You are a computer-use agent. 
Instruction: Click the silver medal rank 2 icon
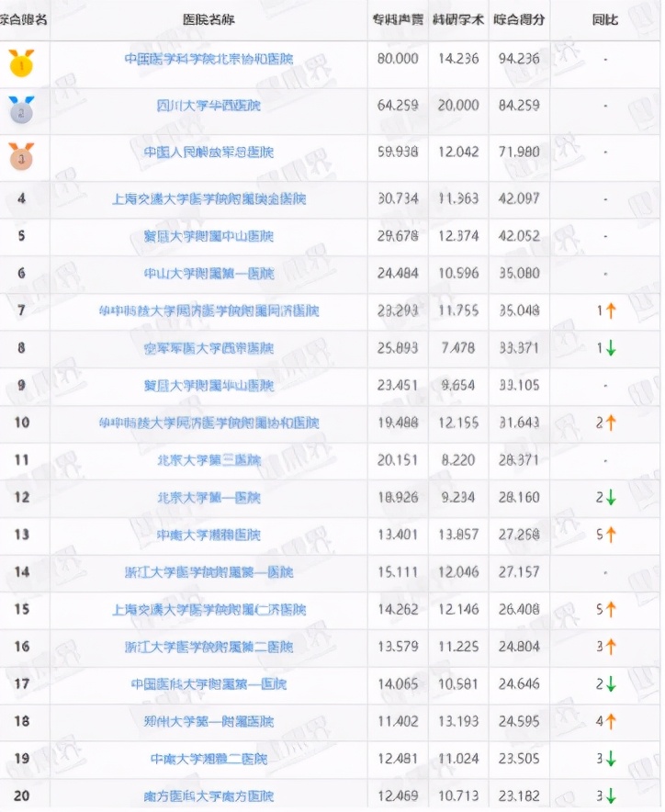tap(21, 110)
